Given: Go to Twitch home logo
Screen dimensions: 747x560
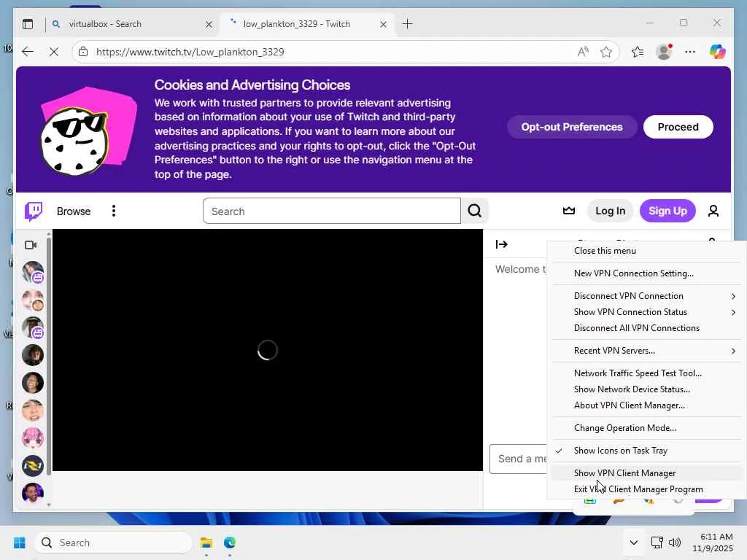Looking at the screenshot, I should click(x=34, y=211).
